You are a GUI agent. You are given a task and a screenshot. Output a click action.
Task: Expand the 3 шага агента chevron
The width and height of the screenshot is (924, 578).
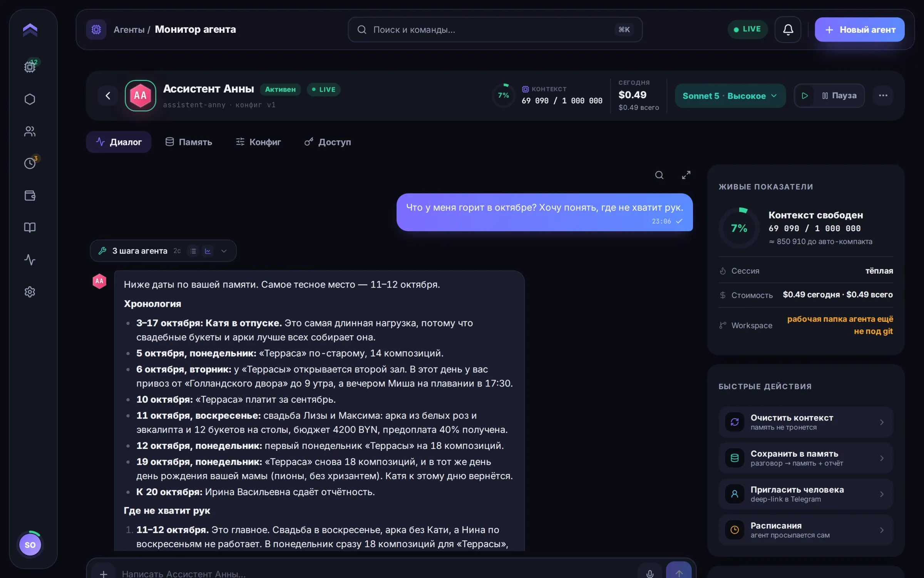224,251
